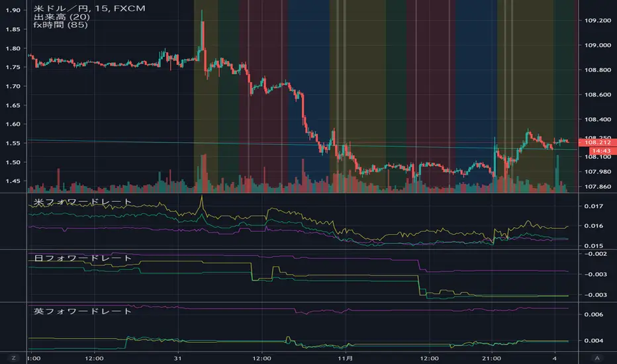Image resolution: width=617 pixels, height=364 pixels.
Task: Click the 107.980 price axis label
Action: pos(598,171)
